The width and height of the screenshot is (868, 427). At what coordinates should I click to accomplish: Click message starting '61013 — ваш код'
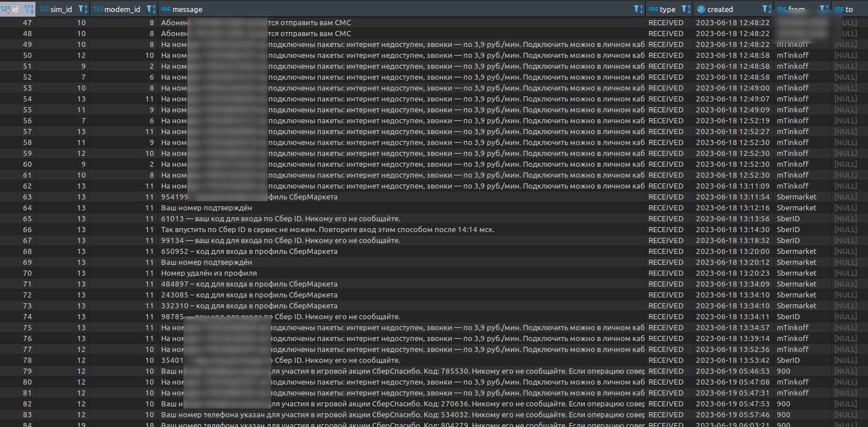point(280,219)
